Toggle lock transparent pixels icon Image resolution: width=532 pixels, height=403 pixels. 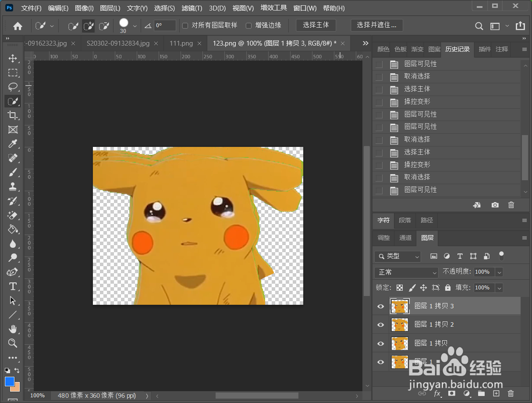click(x=400, y=288)
